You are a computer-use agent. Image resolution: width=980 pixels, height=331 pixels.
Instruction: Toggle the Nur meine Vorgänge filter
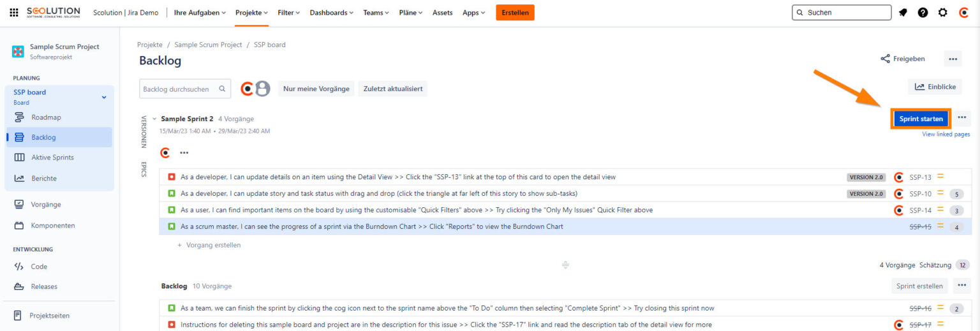tap(316, 89)
